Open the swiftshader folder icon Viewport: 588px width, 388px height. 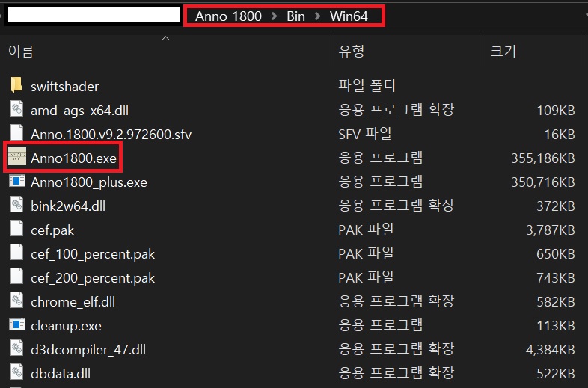click(16, 84)
